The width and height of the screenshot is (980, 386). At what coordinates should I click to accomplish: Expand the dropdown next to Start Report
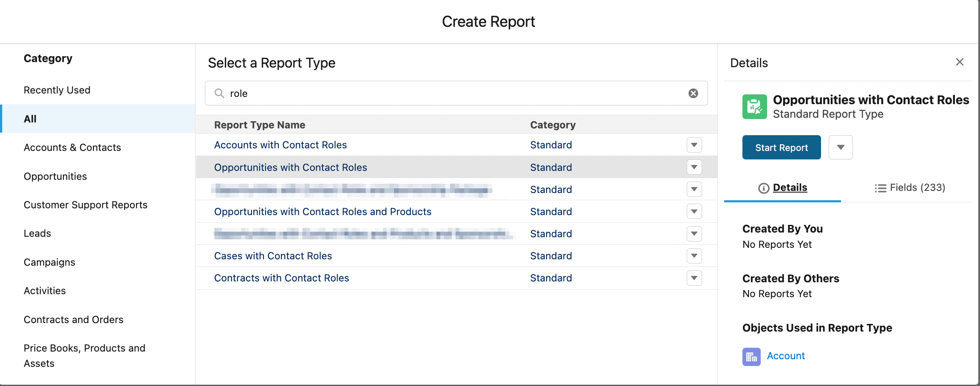(841, 147)
